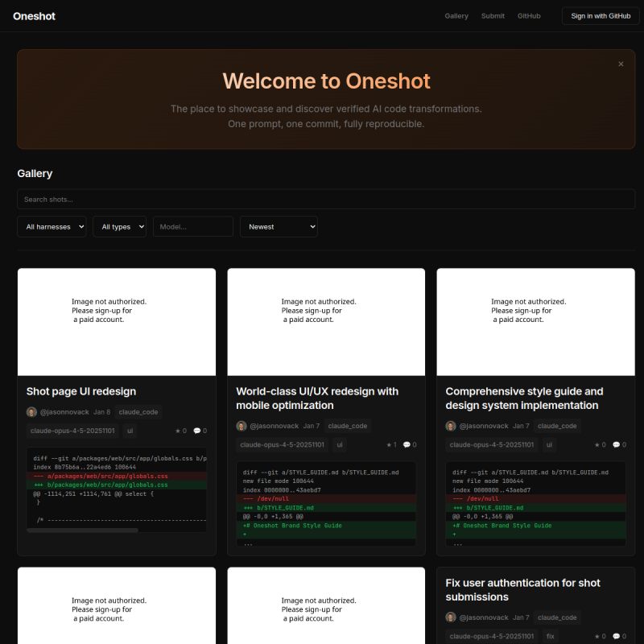Click the Oneshot logo in header

point(34,16)
